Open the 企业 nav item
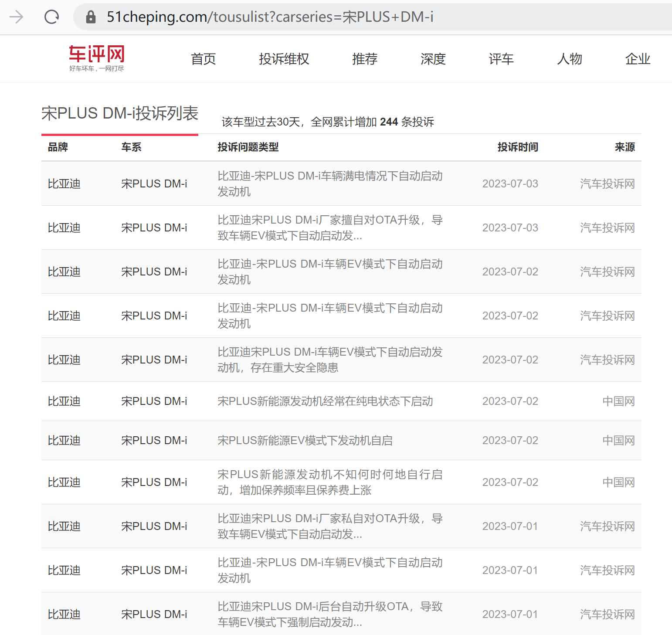This screenshot has width=672, height=635. (x=638, y=59)
